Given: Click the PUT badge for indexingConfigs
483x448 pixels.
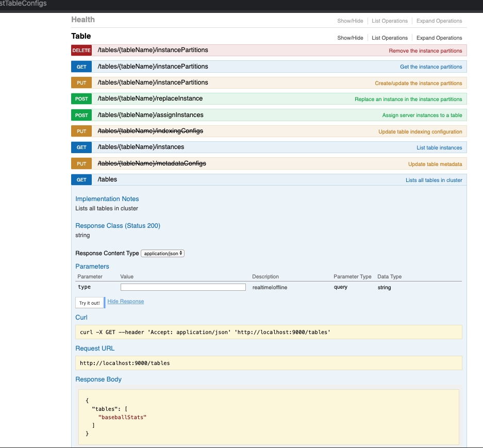Looking at the screenshot, I should [81, 131].
